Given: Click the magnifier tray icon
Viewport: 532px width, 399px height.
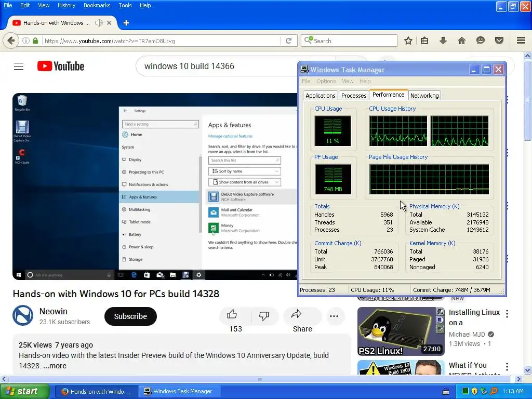Looking at the screenshot, I should click(x=494, y=391).
